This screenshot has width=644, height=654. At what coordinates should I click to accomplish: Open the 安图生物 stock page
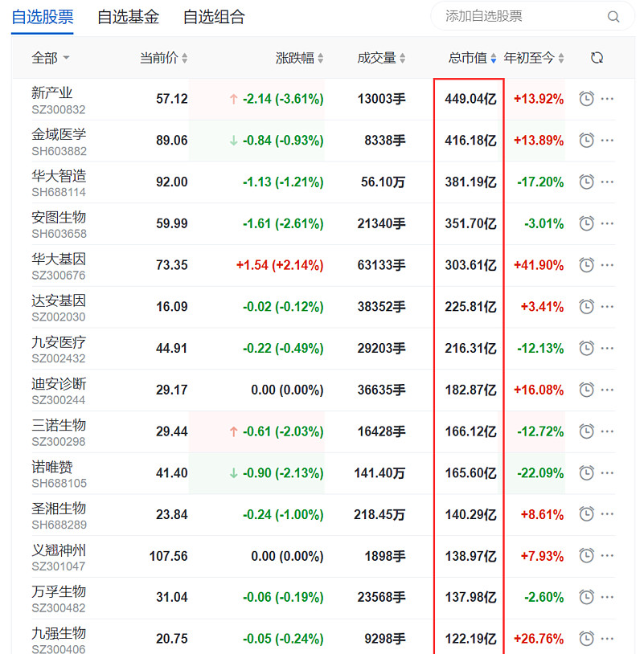click(x=59, y=217)
